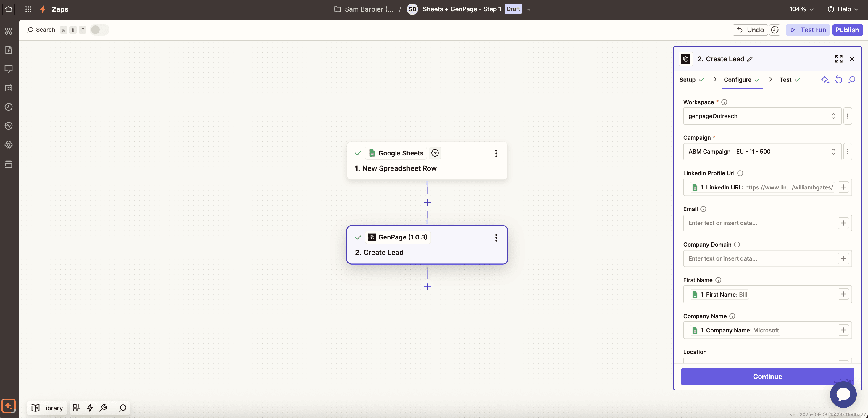Expand the Create Lead panel to fullscreen
This screenshot has width=868, height=418.
pyautogui.click(x=838, y=59)
